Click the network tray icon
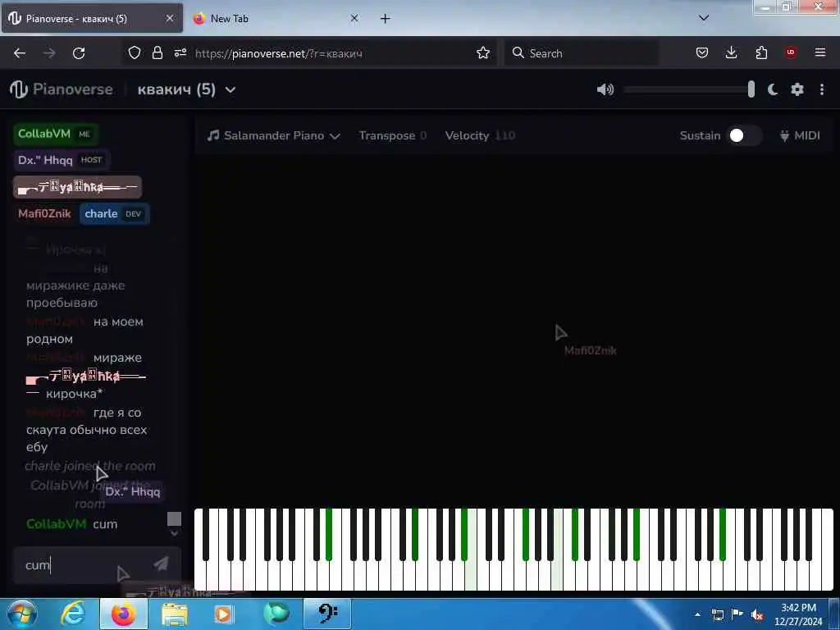The width and height of the screenshot is (840, 630). (717, 615)
